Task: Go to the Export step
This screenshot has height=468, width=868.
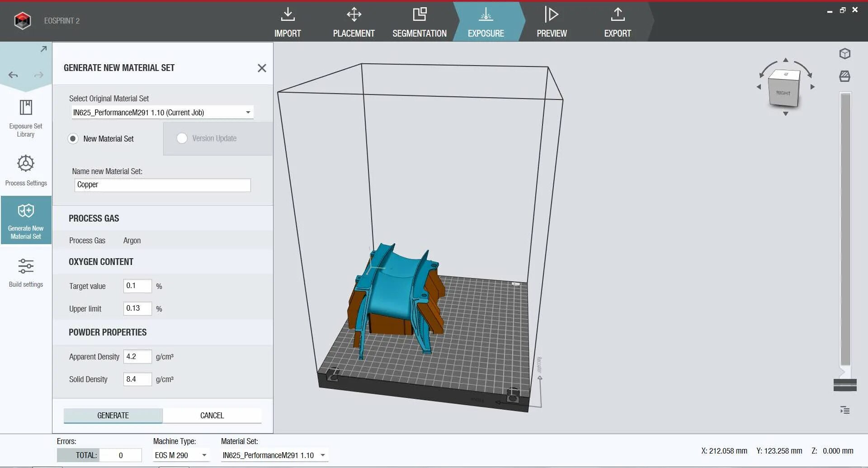Action: coord(618,22)
